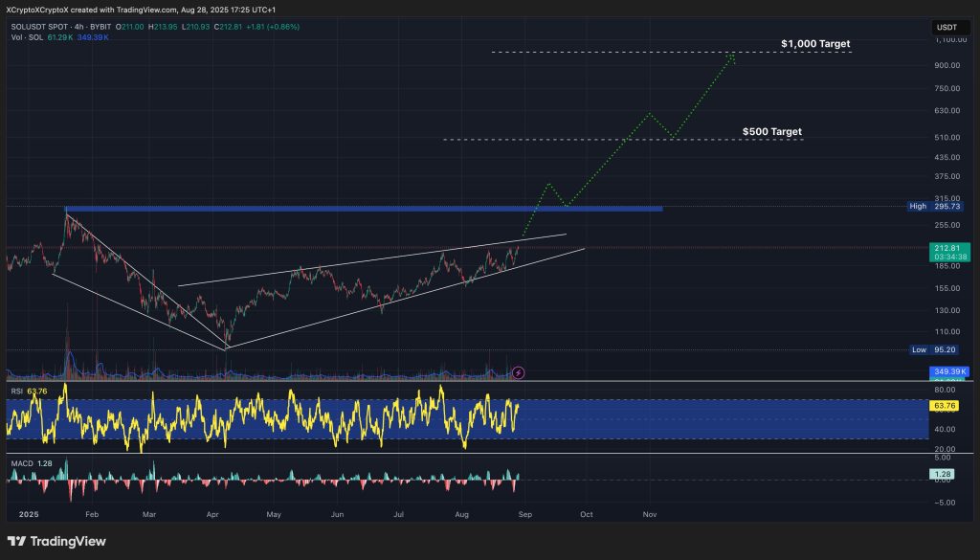Image resolution: width=980 pixels, height=560 pixels.
Task: Click the 61.29K volume value in legend
Action: (x=60, y=37)
